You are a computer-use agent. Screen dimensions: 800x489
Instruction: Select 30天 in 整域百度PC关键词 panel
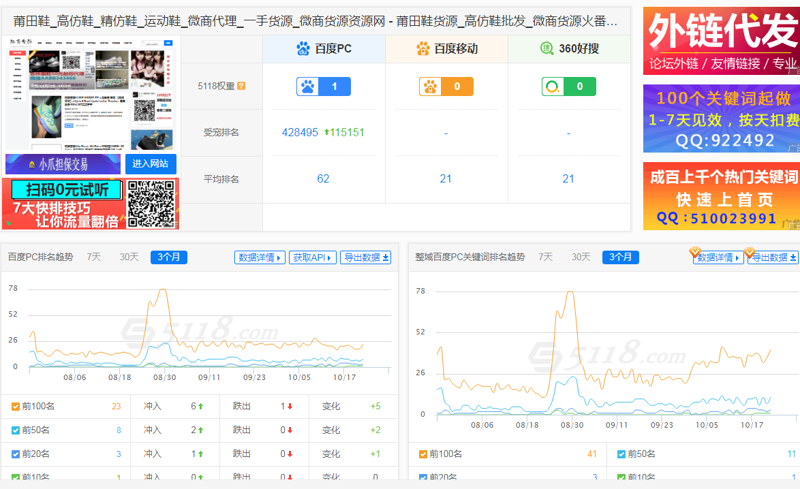point(581,257)
